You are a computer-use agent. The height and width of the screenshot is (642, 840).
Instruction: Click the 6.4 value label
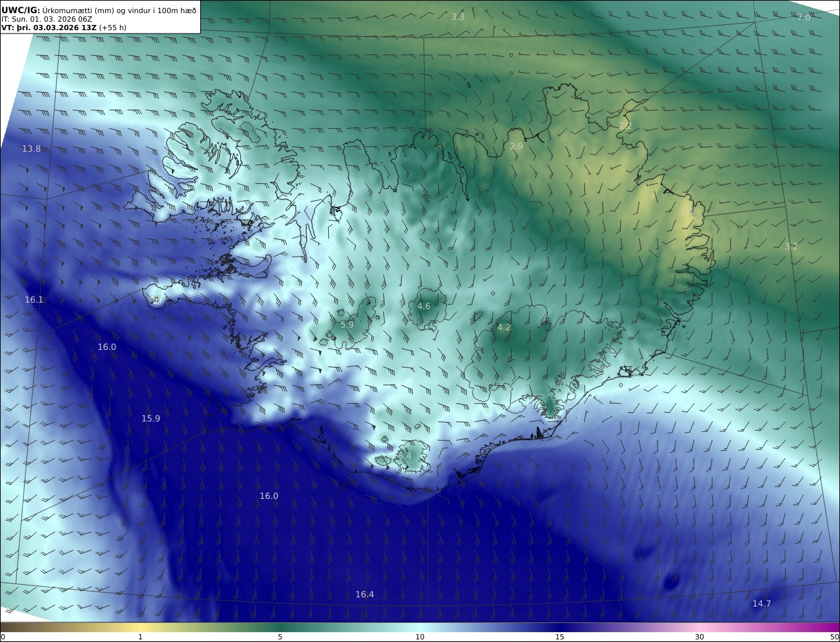point(405,456)
